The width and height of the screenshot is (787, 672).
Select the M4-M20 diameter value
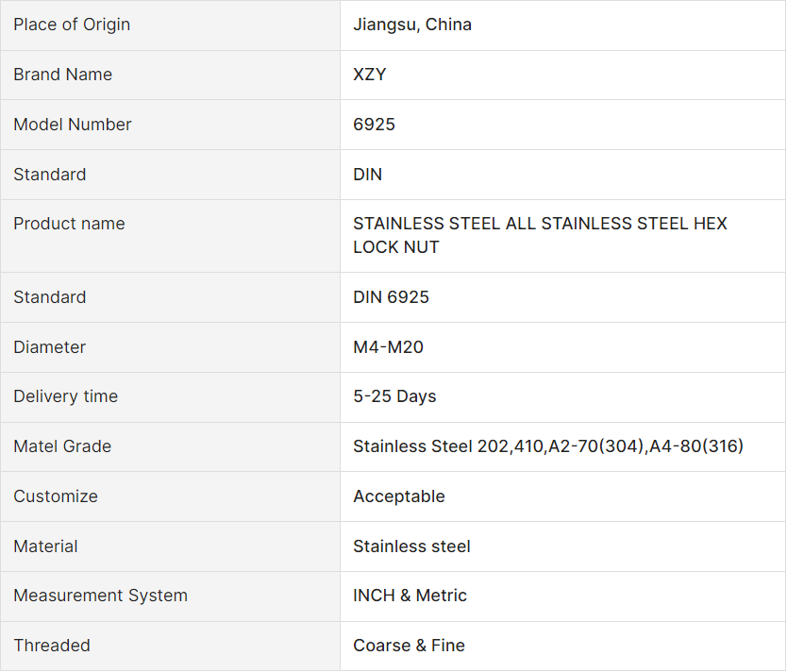(x=388, y=347)
